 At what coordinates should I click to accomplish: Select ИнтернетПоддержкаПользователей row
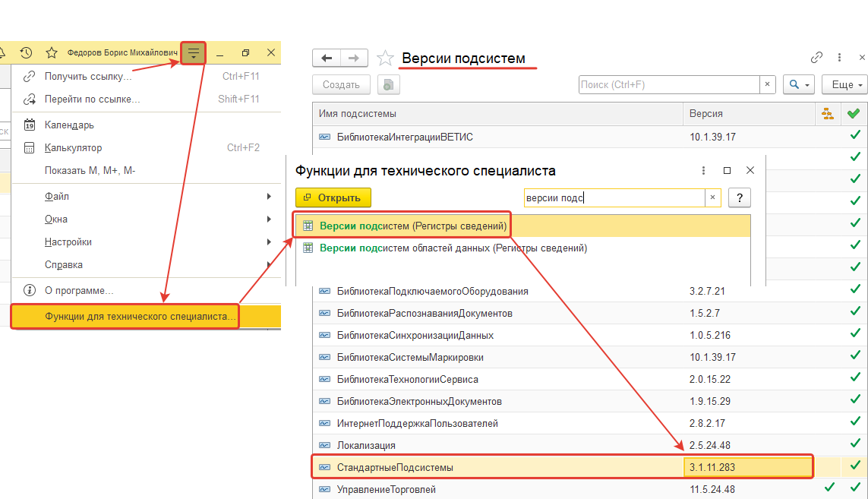point(589,423)
